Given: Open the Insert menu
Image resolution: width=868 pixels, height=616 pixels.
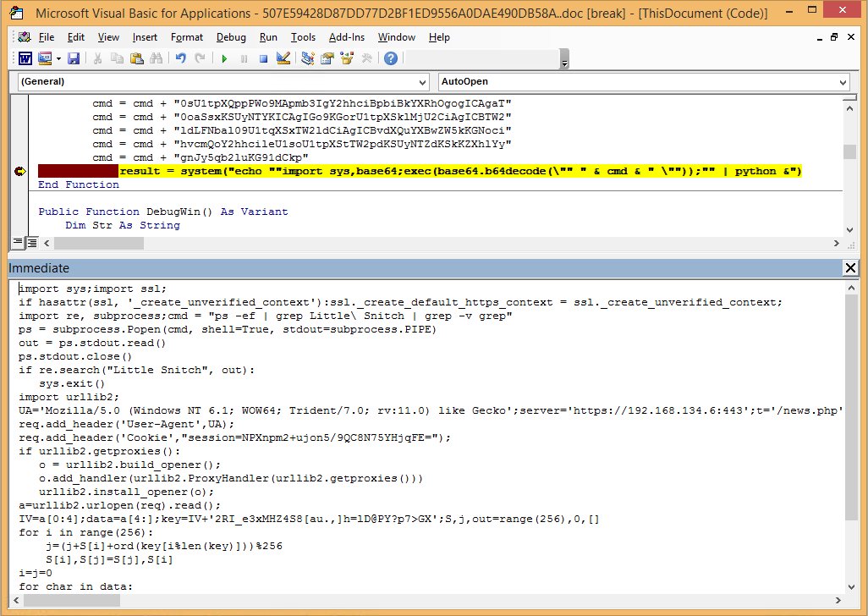Looking at the screenshot, I should [145, 37].
